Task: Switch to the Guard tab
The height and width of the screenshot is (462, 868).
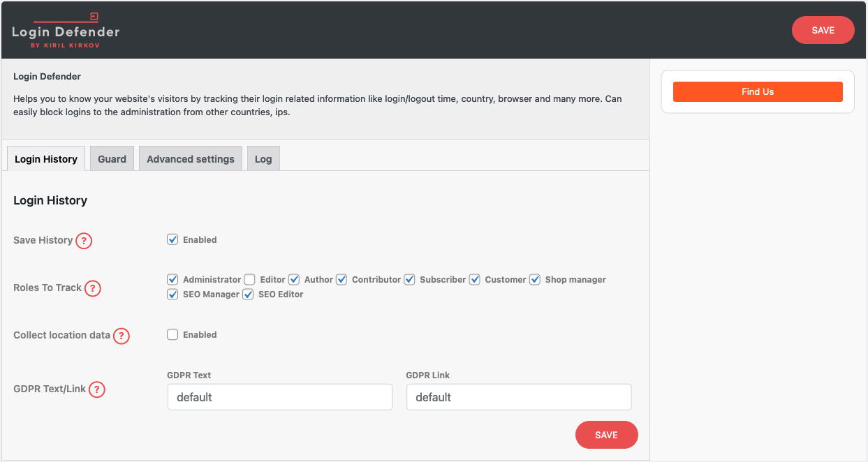Action: pos(112,158)
